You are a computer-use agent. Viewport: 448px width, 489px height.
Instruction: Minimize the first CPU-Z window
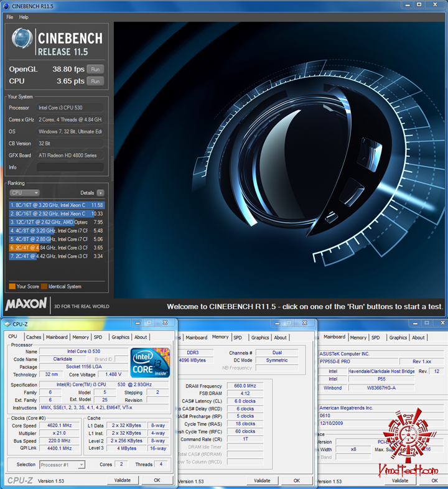click(138, 323)
